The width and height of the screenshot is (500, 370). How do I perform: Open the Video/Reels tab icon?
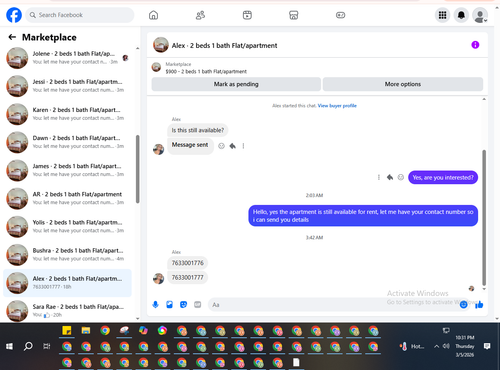point(247,15)
